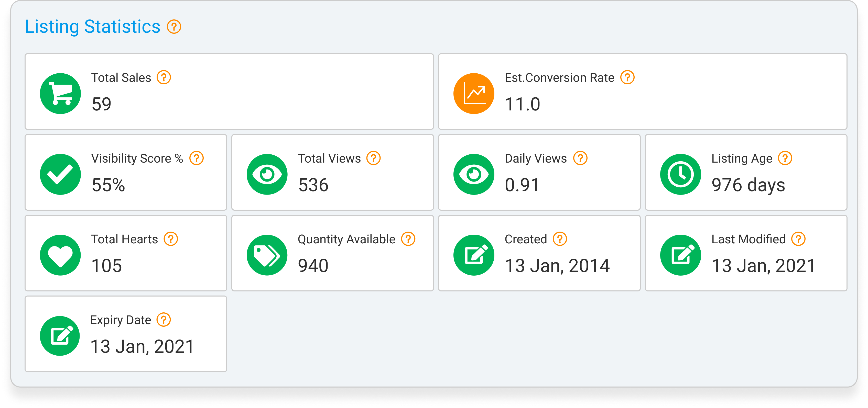Click the Listing Age clock icon
The height and width of the screenshot is (408, 868).
click(x=681, y=174)
